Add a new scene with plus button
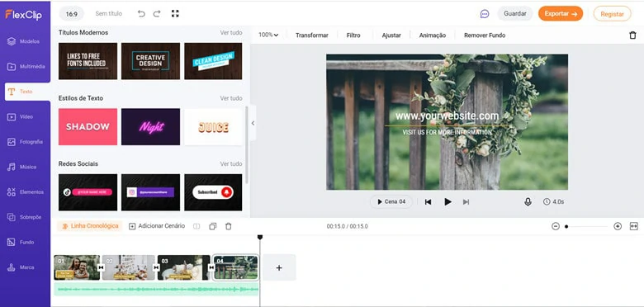This screenshot has width=644, height=307. (279, 267)
